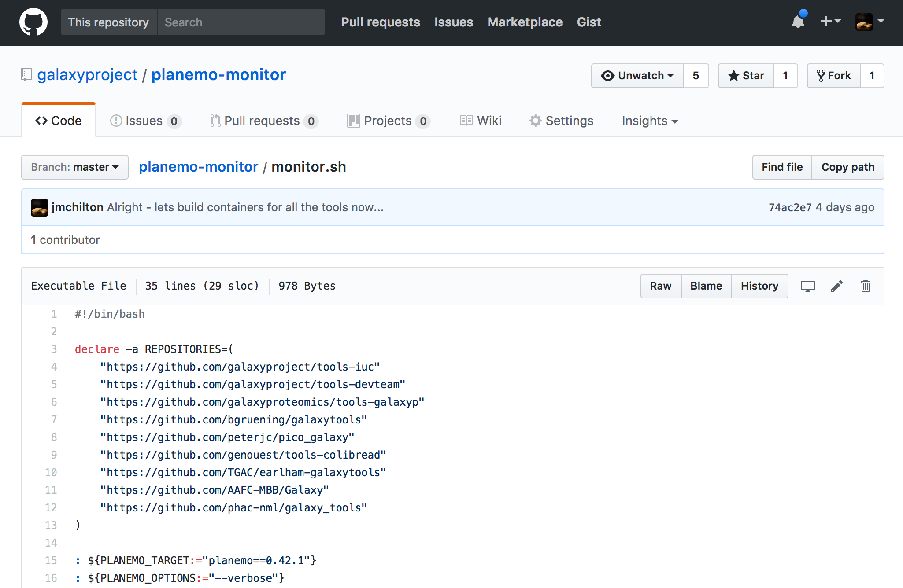Viewport: 903px width, 588px height.
Task: Click the Copy path button
Action: click(x=848, y=167)
